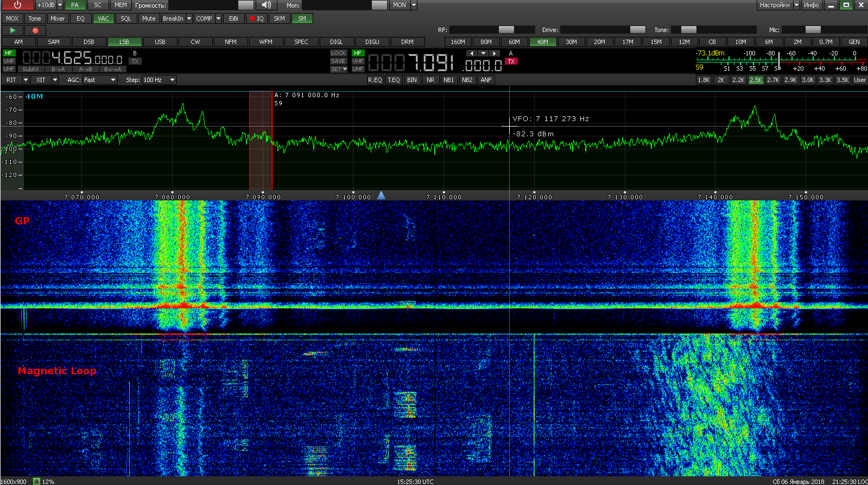Toggle the IQ recording button
The width and height of the screenshot is (868, 485).
point(257,18)
